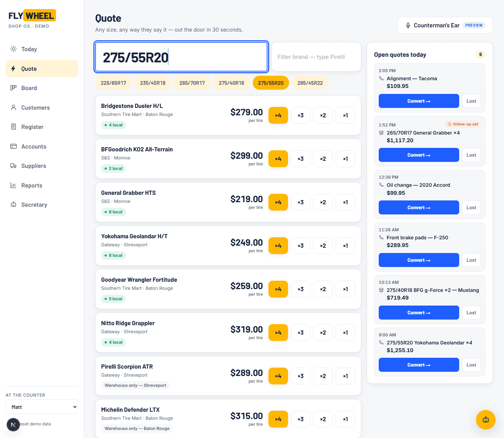Click the 4 local badge on Bridgestone Dueler
The height and width of the screenshot is (438, 504).
[113, 125]
